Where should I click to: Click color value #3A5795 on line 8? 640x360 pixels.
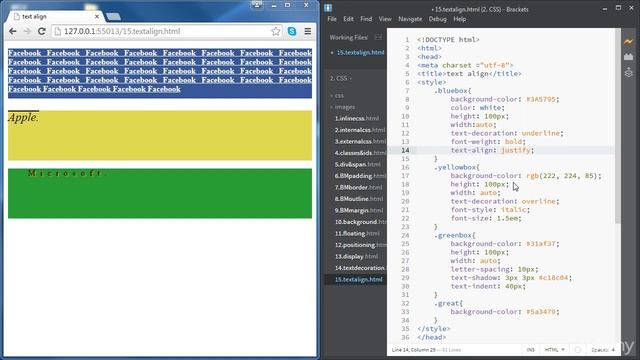coord(542,99)
